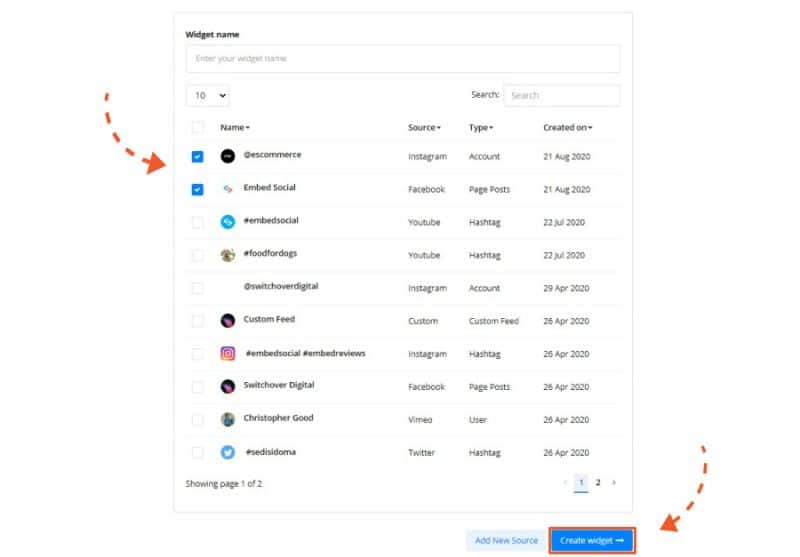Image resolution: width=800 pixels, height=557 pixels.
Task: Click the User type cell
Action: 478,420
